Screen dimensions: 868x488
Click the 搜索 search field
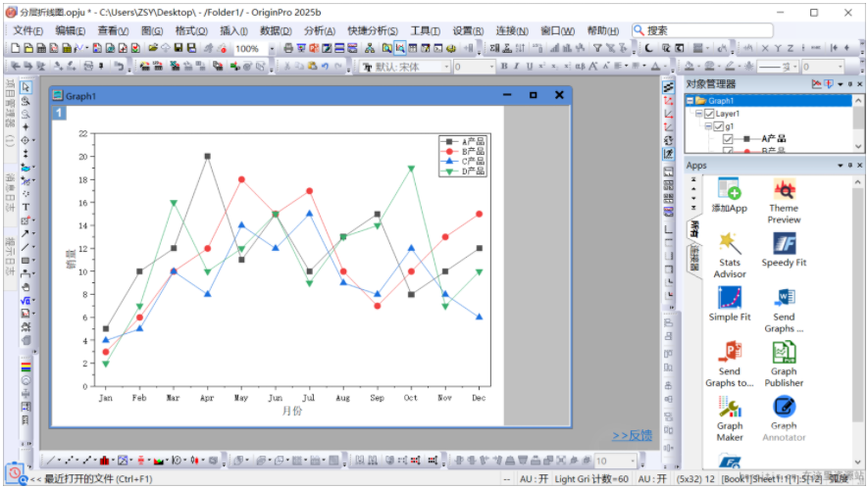click(702, 30)
